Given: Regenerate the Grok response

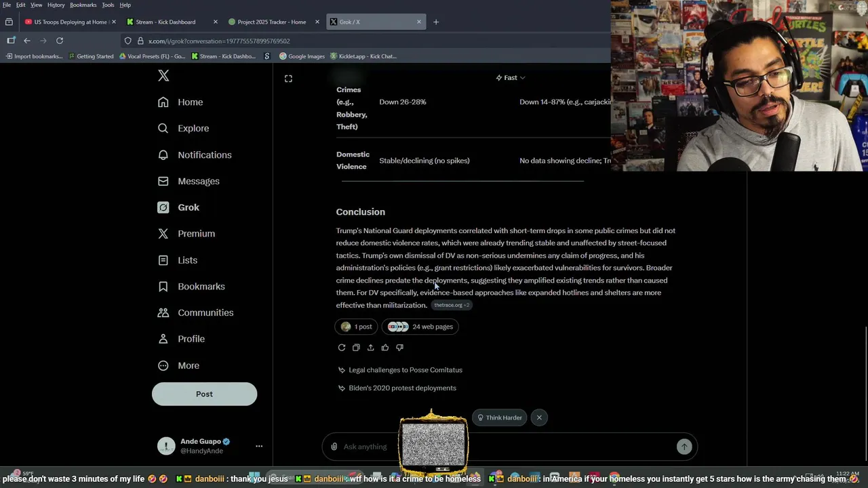Looking at the screenshot, I should 342,348.
